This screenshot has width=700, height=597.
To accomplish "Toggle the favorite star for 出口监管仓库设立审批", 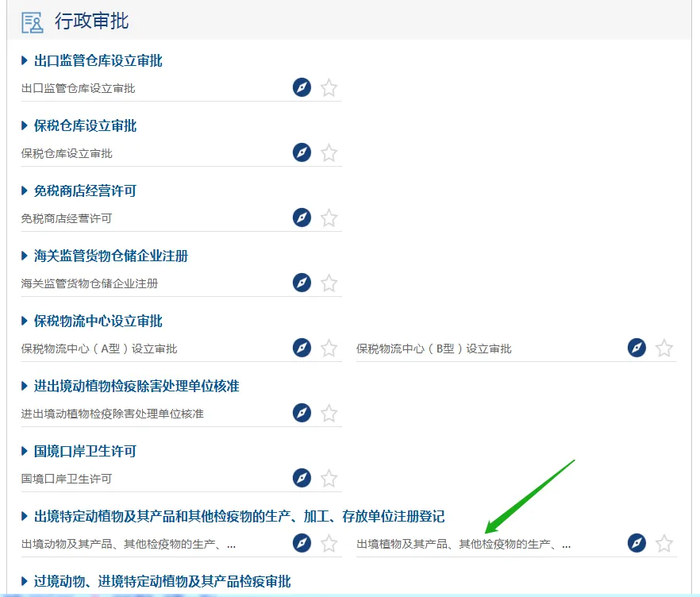I will (329, 87).
